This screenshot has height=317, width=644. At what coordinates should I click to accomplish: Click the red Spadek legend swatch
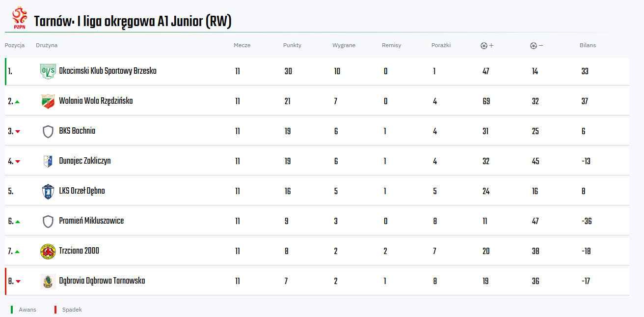(x=55, y=310)
